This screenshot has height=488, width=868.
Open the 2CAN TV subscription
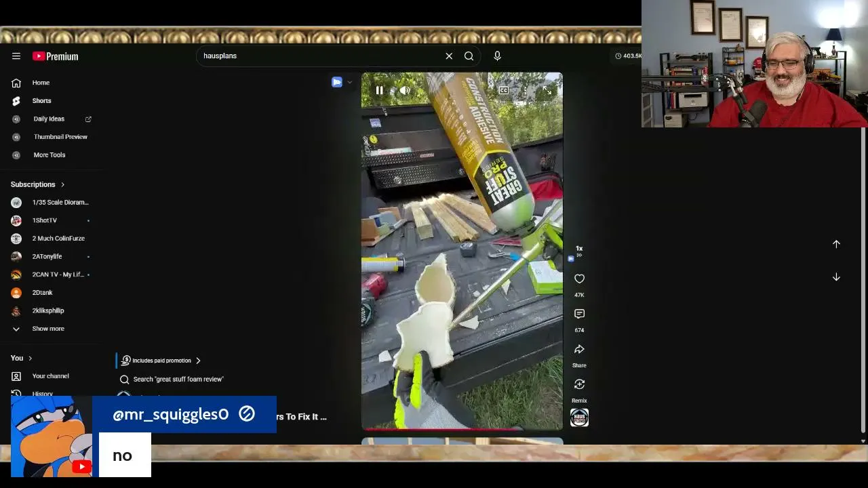pyautogui.click(x=58, y=274)
